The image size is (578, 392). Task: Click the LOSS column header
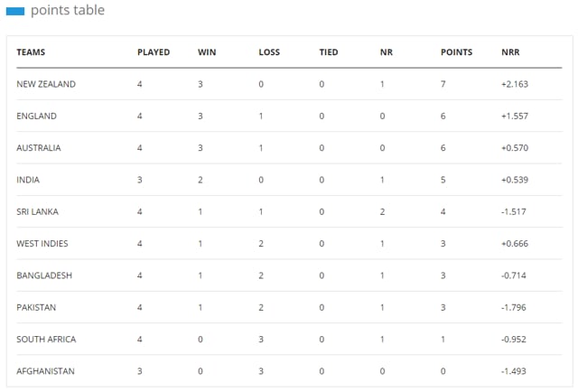[269, 52]
